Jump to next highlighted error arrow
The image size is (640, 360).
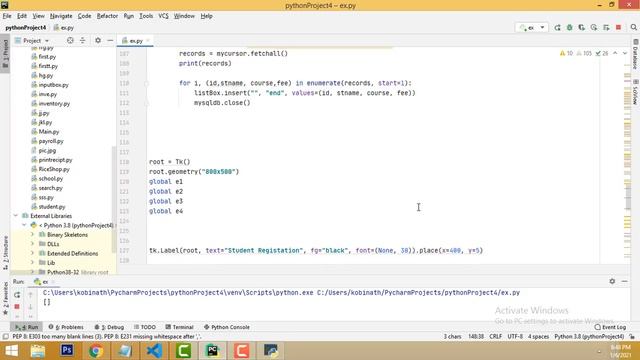[x=625, y=53]
